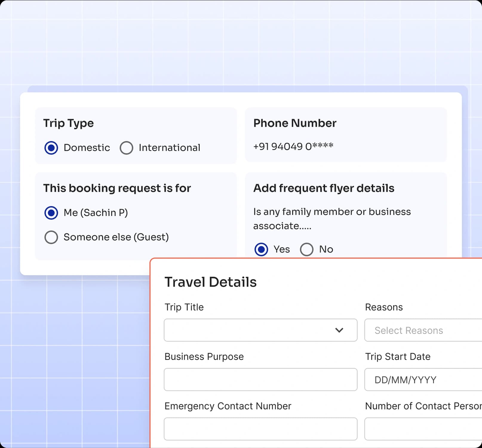Select No for frequent flyer details
This screenshot has height=448, width=482.
pos(307,249)
